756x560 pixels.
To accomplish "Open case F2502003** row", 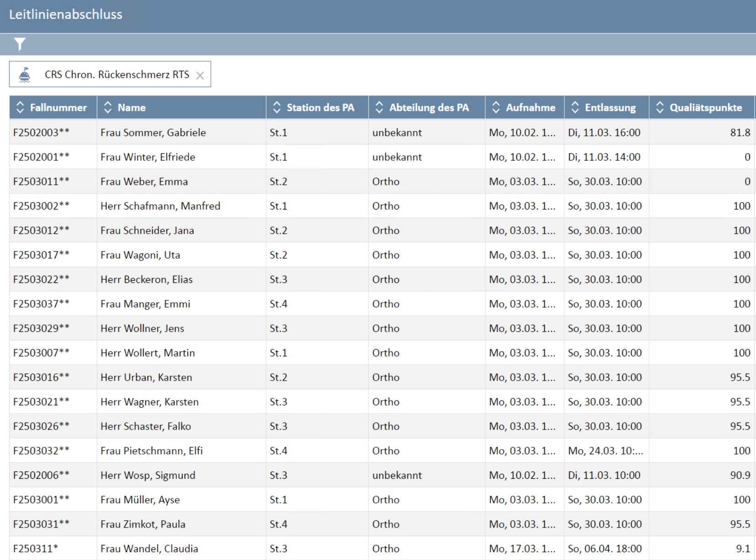I will (42, 132).
